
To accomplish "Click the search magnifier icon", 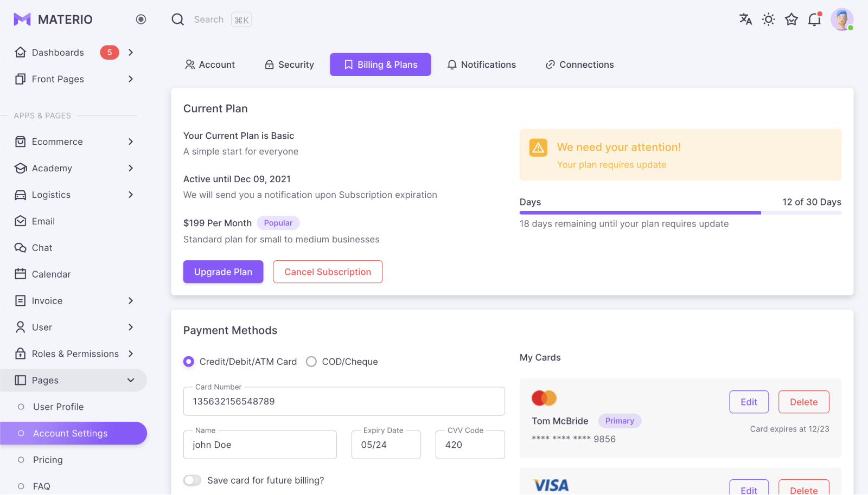I will pos(178,20).
